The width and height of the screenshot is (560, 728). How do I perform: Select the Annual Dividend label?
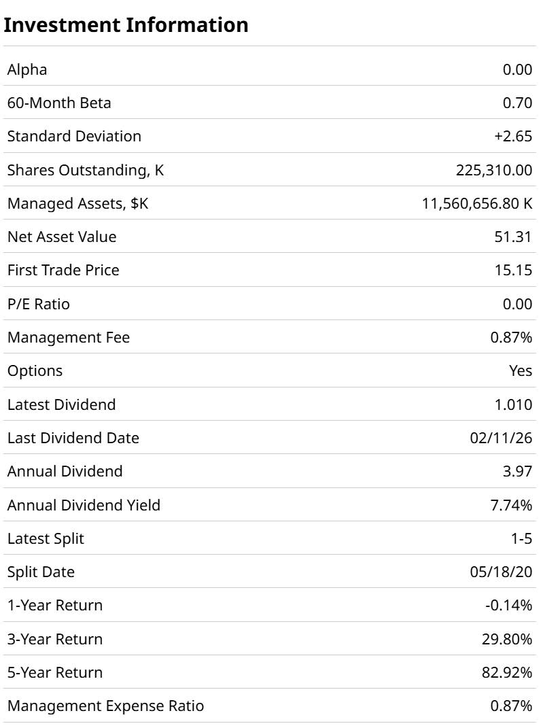click(x=65, y=471)
